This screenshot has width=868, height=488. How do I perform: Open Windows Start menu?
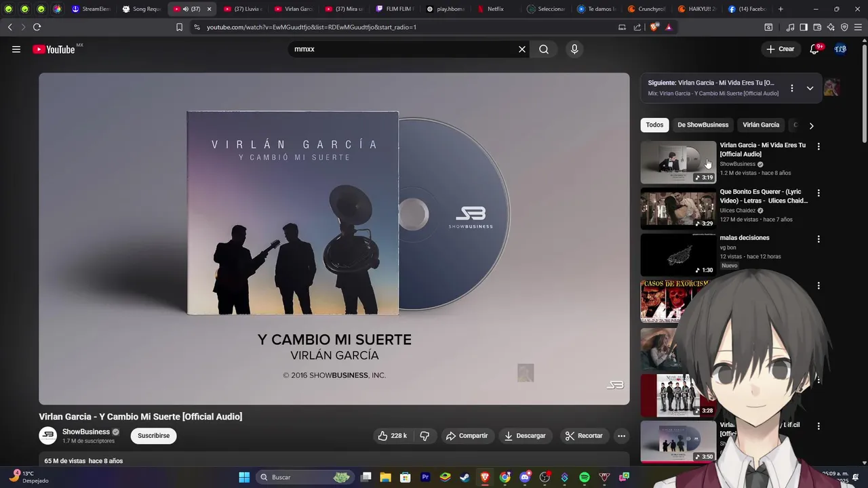244,477
